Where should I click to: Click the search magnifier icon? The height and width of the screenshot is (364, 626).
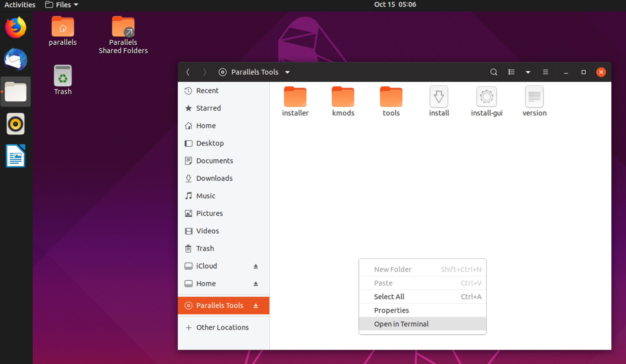493,72
